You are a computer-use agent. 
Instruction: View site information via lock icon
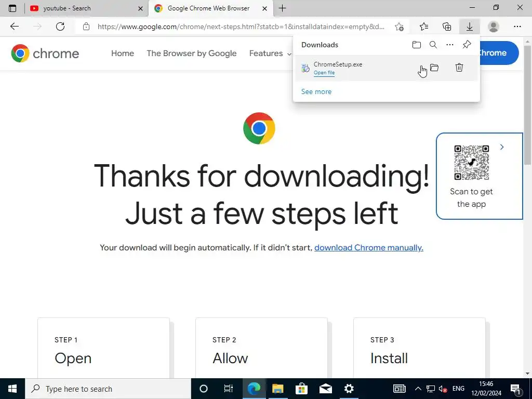[86, 26]
